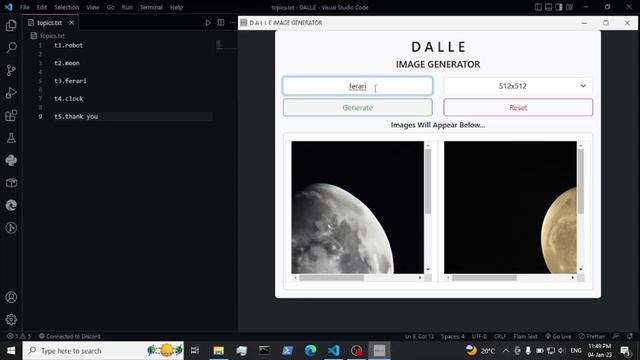Open the Explorer view in VS Code

(x=11, y=25)
